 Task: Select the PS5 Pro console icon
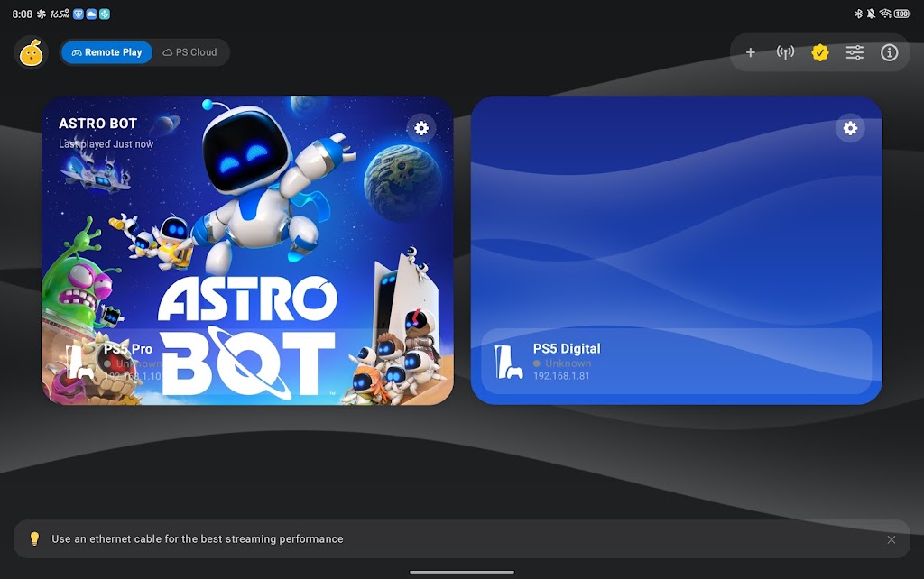coord(79,362)
